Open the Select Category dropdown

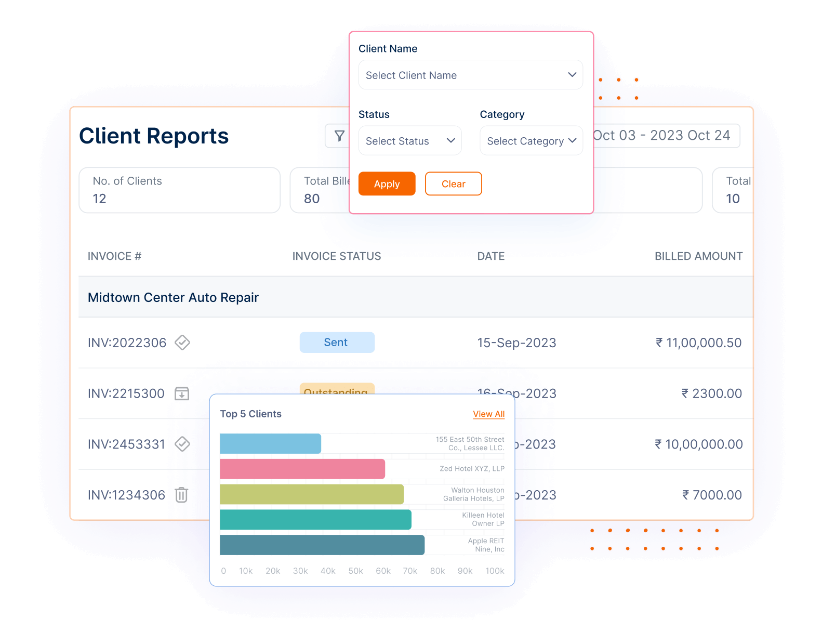click(x=532, y=141)
